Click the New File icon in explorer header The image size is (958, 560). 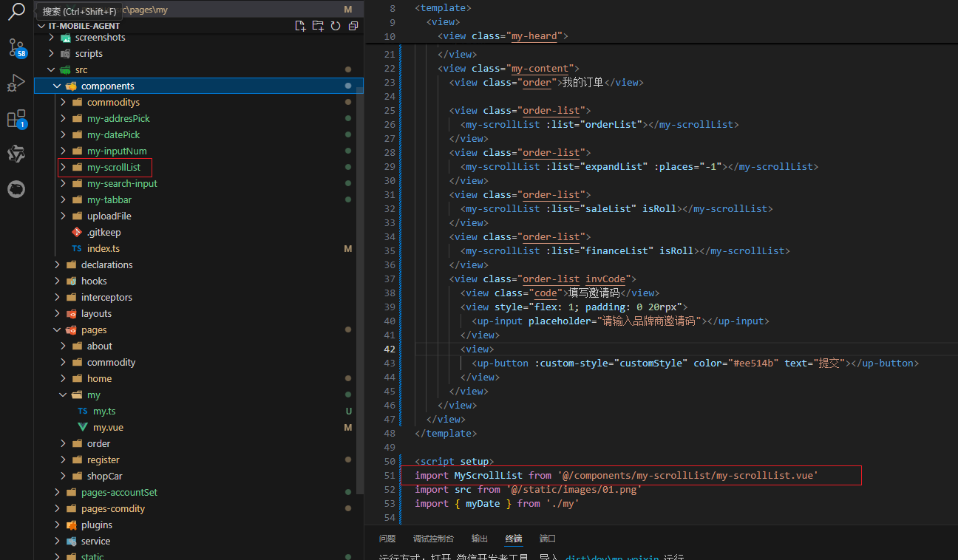click(x=300, y=26)
